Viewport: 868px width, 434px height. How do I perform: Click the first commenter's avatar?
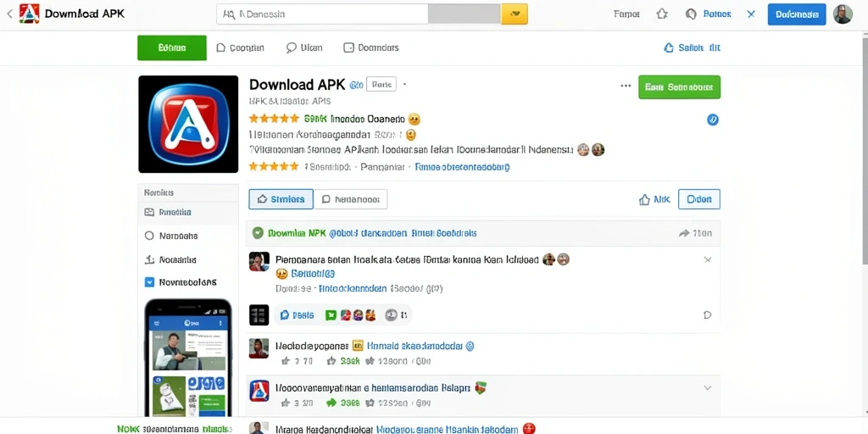click(x=259, y=261)
